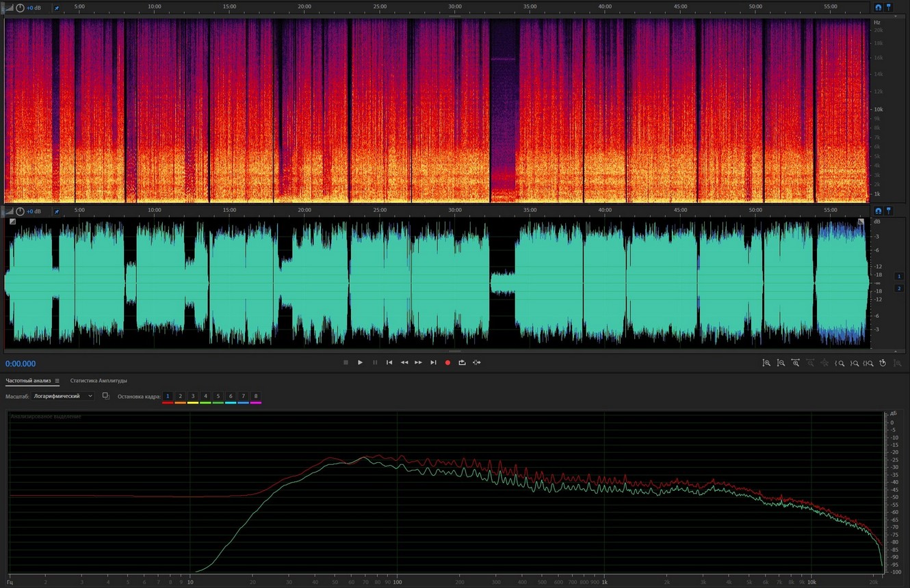The height and width of the screenshot is (588, 910).
Task: Click hold frame button 8
Action: pos(256,396)
